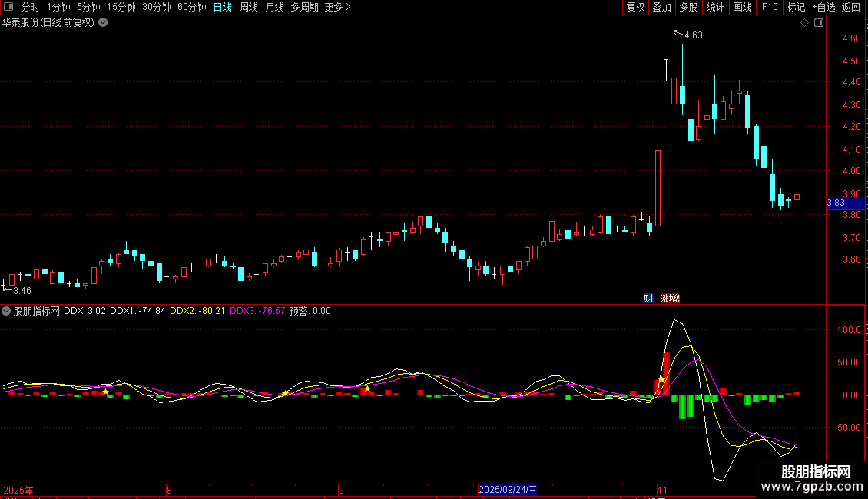Click the 4.63 high price annotation
Image resolution: width=868 pixels, height=499 pixels.
coord(693,35)
